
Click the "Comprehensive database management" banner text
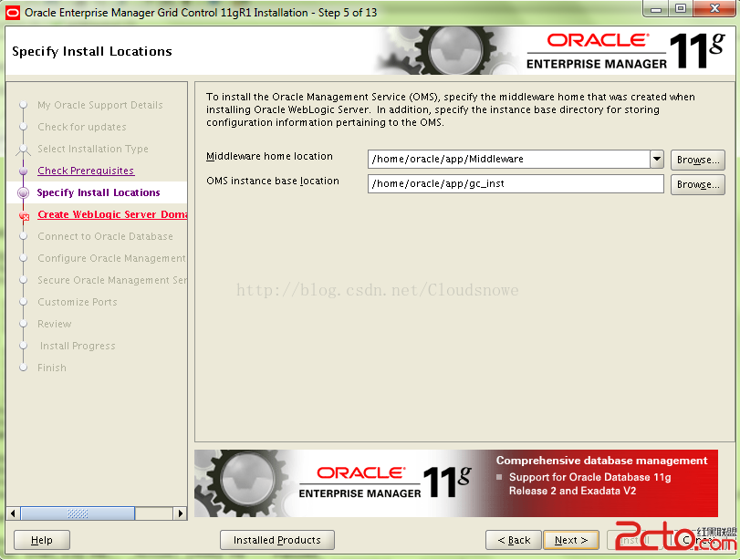(x=601, y=461)
